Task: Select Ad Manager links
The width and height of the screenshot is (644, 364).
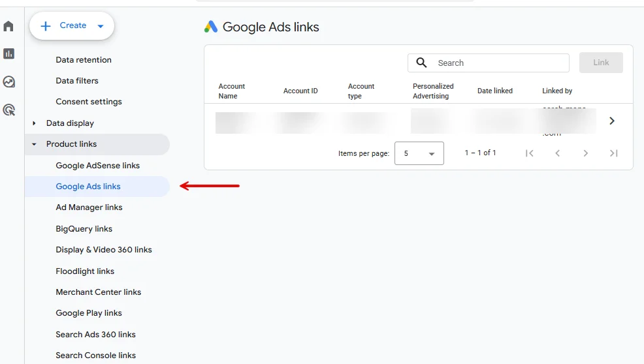Action: tap(89, 207)
